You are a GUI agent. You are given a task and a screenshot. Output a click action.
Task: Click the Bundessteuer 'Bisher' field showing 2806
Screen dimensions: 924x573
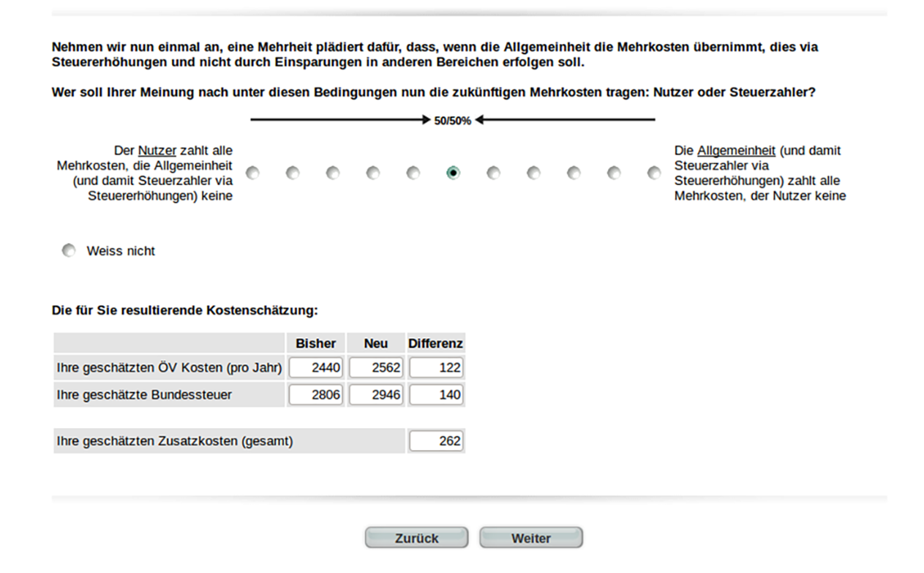click(315, 394)
